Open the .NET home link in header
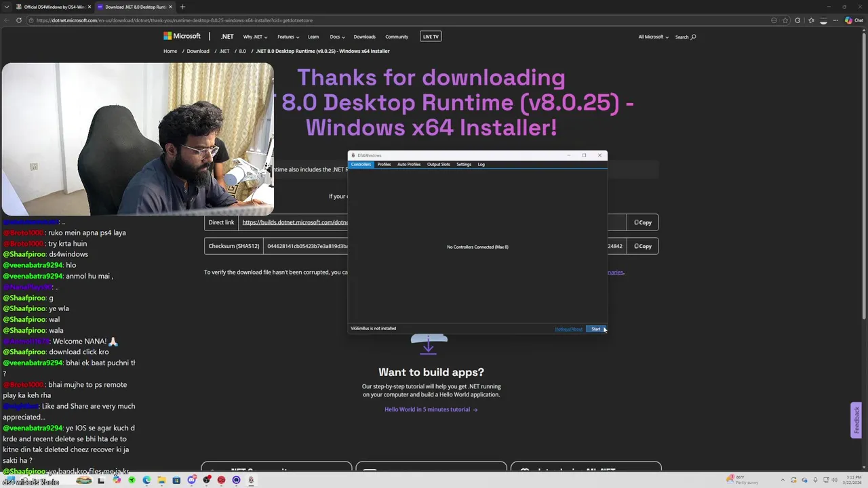The width and height of the screenshot is (868, 488). tap(227, 37)
